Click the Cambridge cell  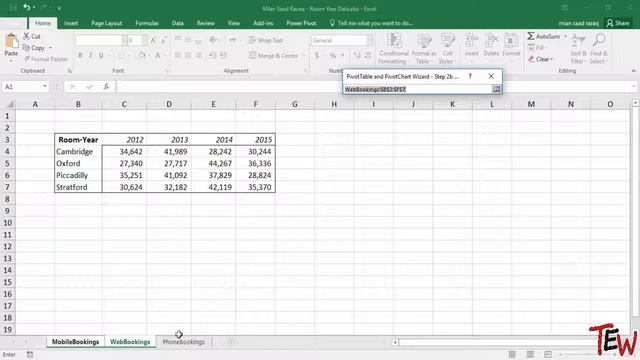pos(78,151)
